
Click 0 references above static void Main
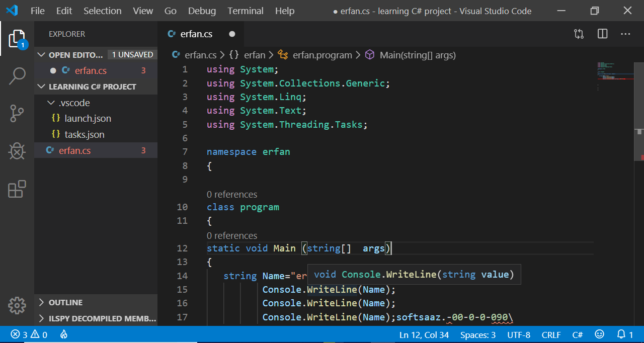pos(232,235)
